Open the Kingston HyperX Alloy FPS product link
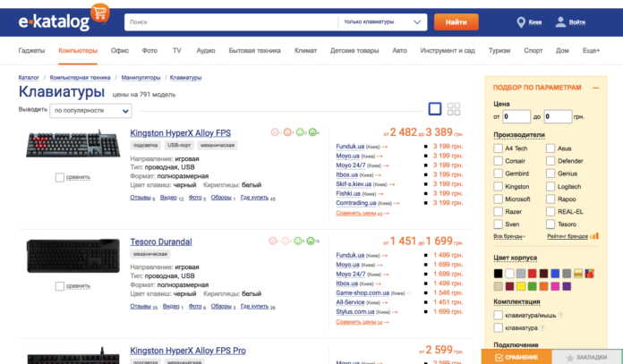Image resolution: width=623 pixels, height=364 pixels. [x=181, y=133]
